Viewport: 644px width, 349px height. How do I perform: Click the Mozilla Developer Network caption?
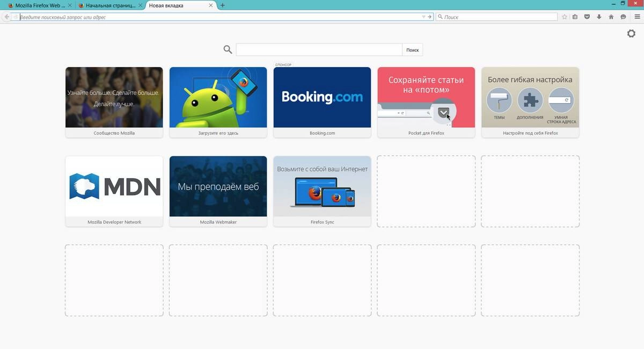[x=114, y=222]
